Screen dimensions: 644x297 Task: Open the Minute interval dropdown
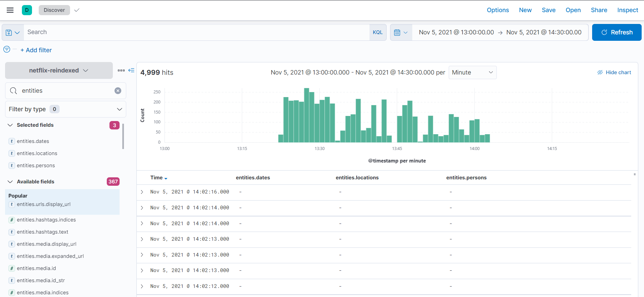pyautogui.click(x=473, y=72)
